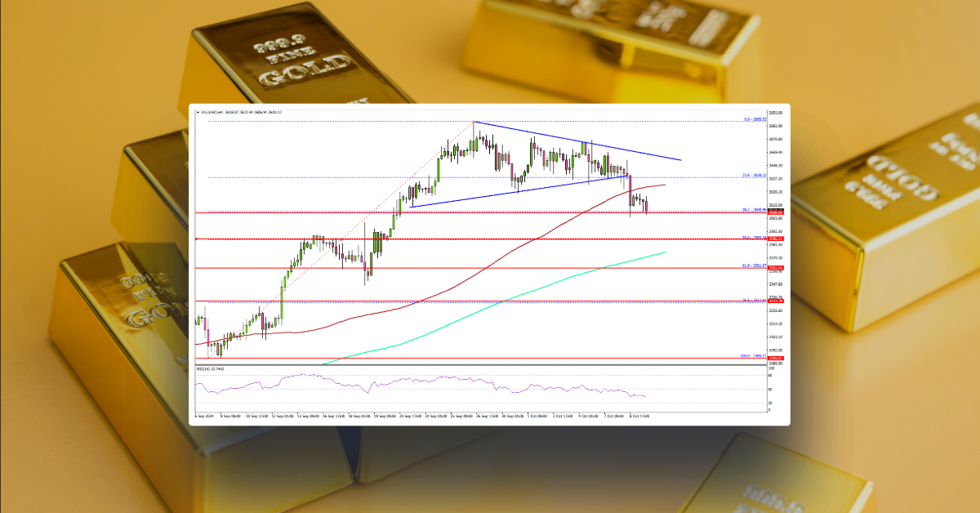Click the 6 Sep 2024 date axis label
The image size is (980, 513).
(x=204, y=415)
